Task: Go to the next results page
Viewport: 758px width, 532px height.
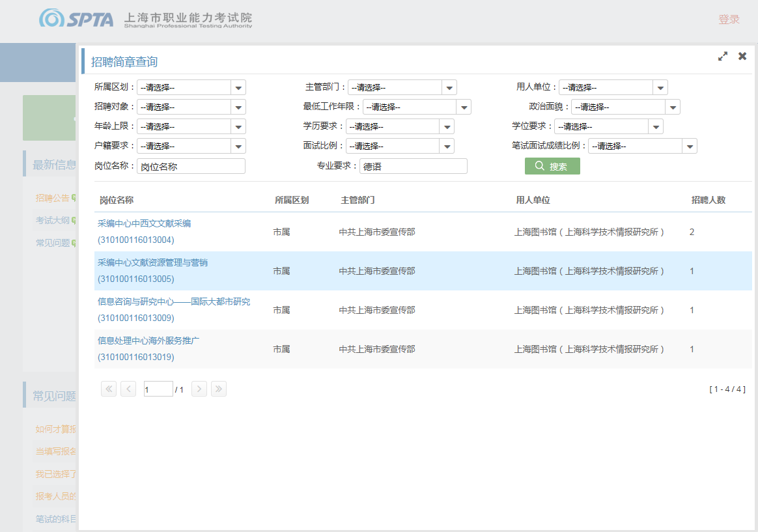Action: 199,389
